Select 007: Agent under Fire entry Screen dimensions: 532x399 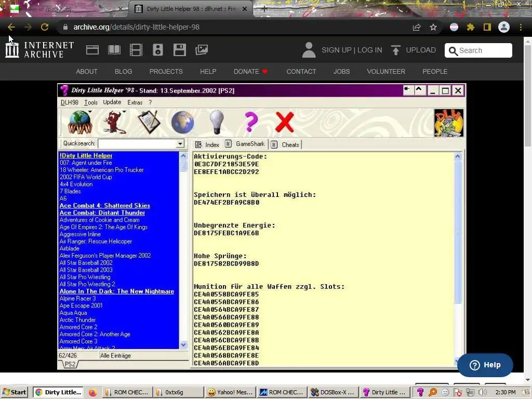point(86,163)
